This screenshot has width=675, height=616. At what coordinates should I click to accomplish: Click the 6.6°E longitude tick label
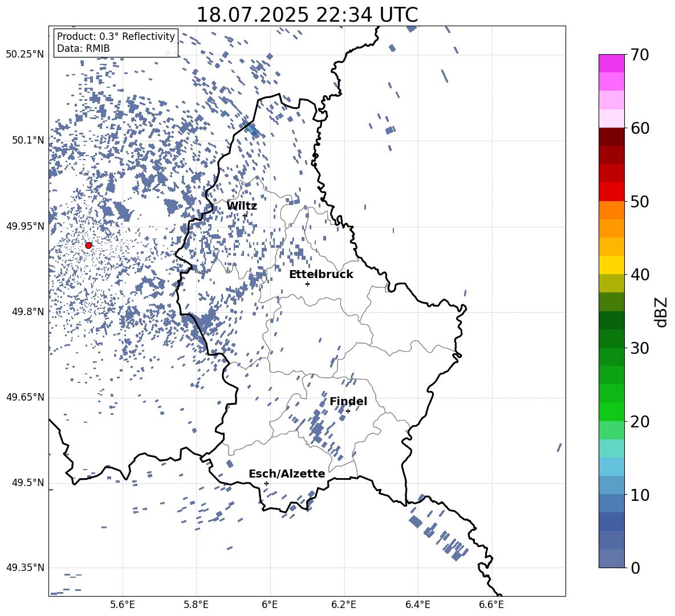(x=491, y=605)
